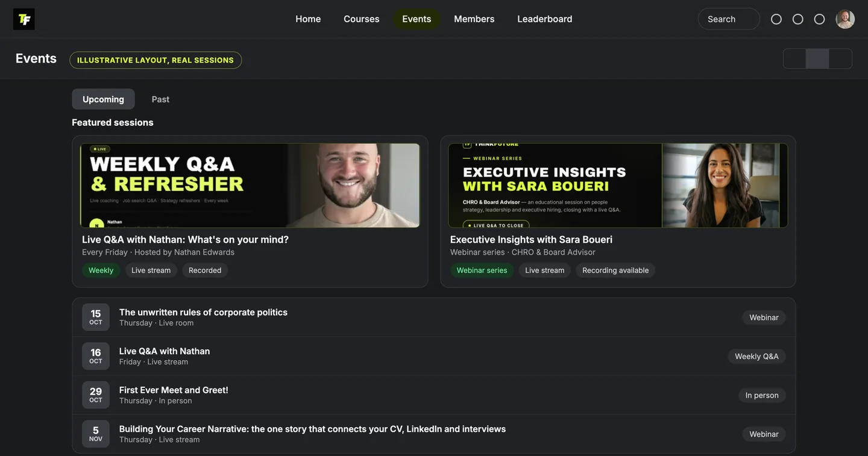Go to the Home page
The height and width of the screenshot is (456, 868).
(x=308, y=19)
